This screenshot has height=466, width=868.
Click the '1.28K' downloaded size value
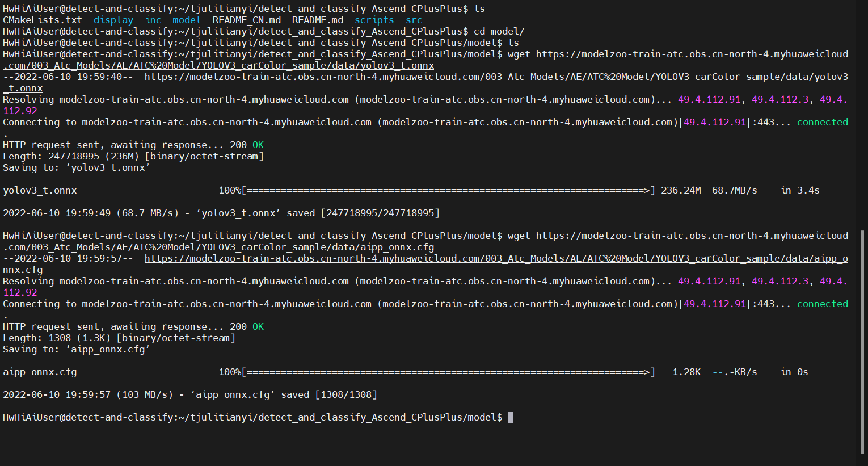pyautogui.click(x=686, y=372)
